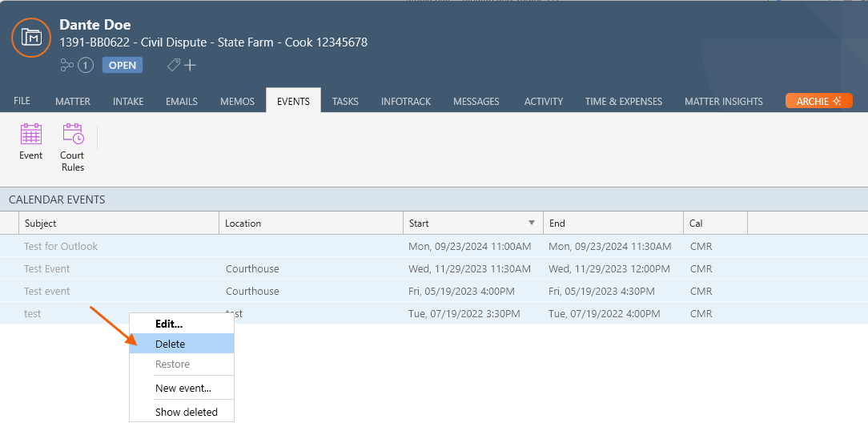Sort by the Cal column header
This screenshot has width=868, height=427.
pos(715,224)
